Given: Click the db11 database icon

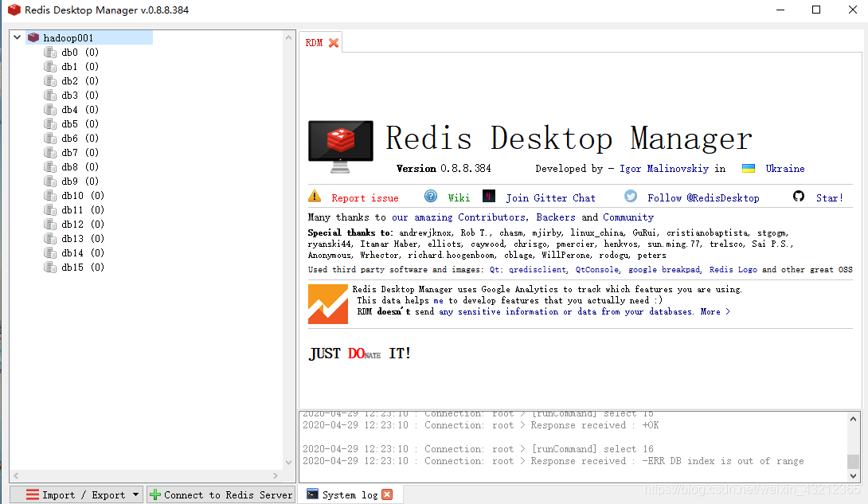Looking at the screenshot, I should coord(50,210).
